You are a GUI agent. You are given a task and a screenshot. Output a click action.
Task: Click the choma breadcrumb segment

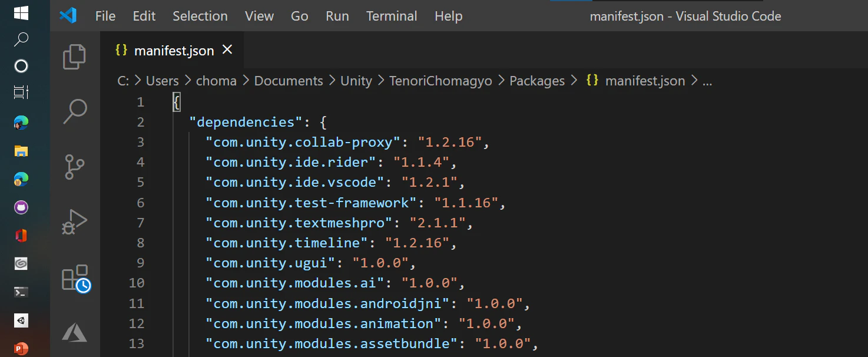[216, 81]
